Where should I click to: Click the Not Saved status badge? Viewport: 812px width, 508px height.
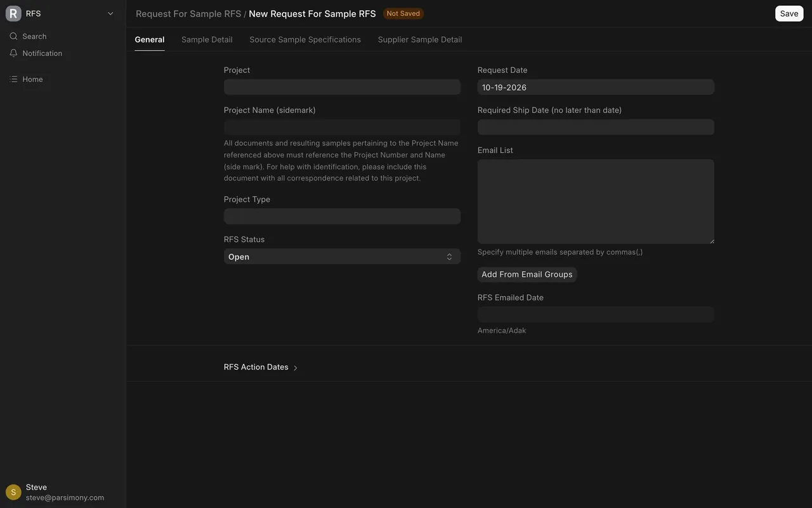click(403, 13)
